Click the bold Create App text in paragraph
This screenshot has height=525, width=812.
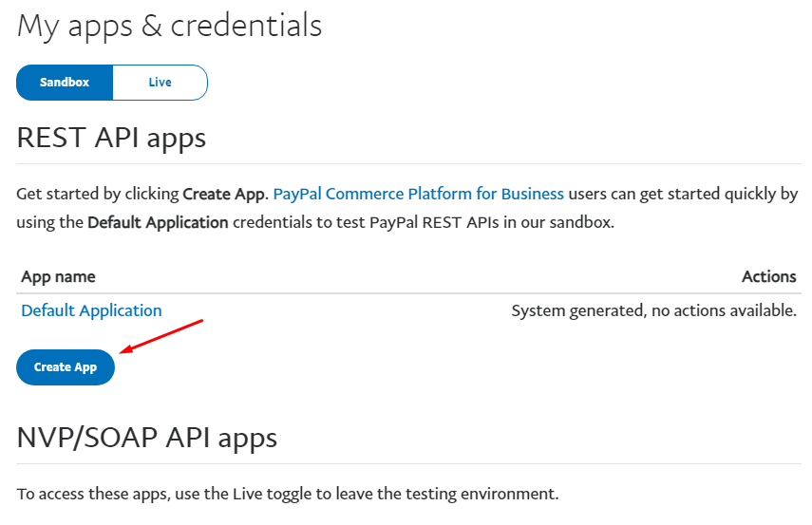tap(224, 194)
